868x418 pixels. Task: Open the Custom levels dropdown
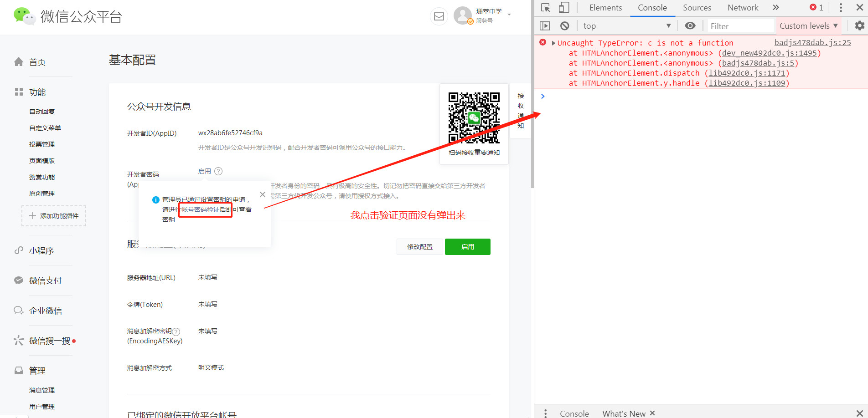coord(808,26)
